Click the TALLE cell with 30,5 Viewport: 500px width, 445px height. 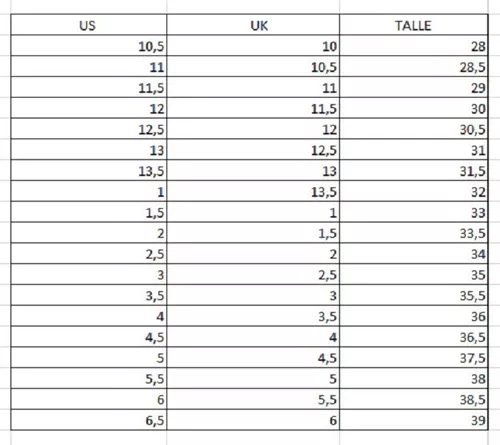tap(414, 129)
